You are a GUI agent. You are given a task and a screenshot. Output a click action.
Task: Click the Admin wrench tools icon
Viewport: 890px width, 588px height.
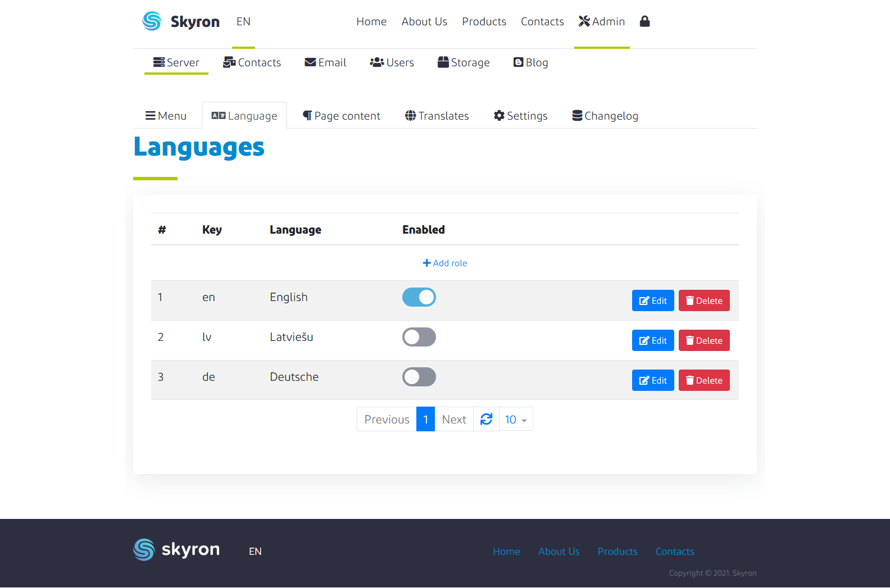[x=584, y=21]
